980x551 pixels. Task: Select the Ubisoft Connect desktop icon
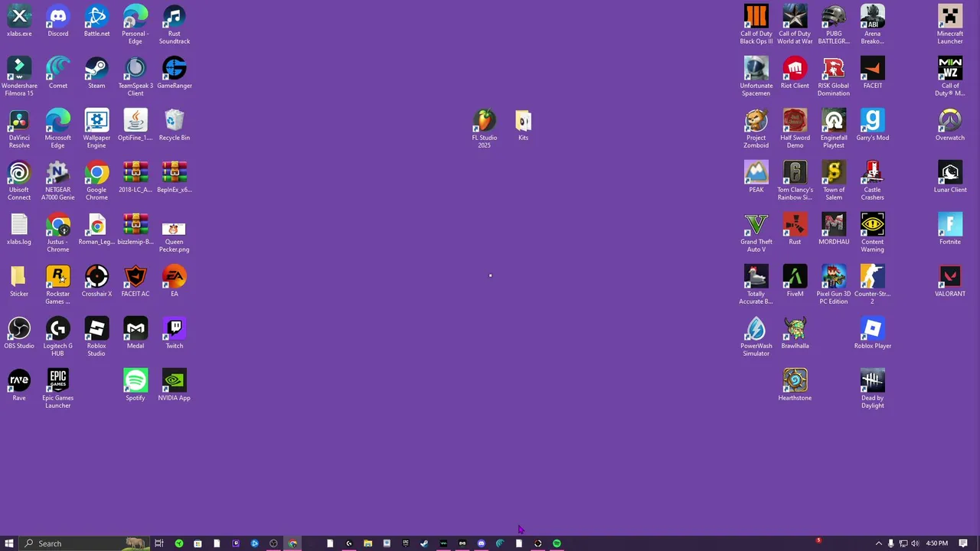coord(19,181)
